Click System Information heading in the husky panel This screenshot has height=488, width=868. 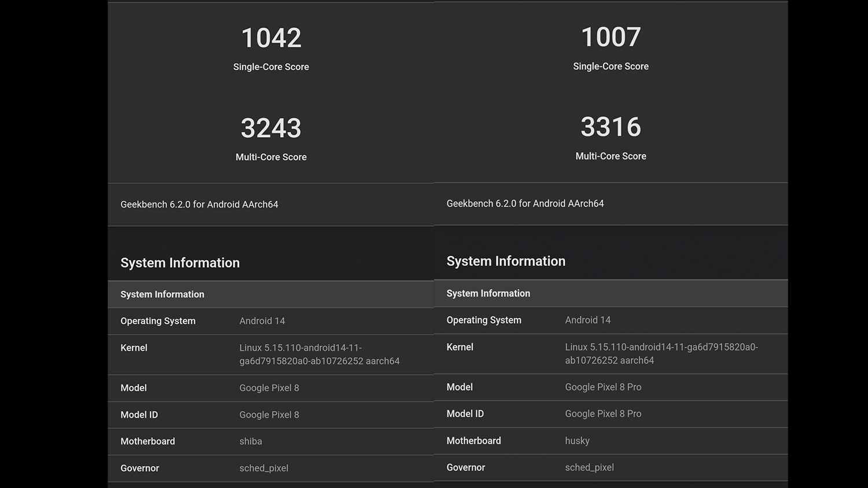tap(506, 261)
